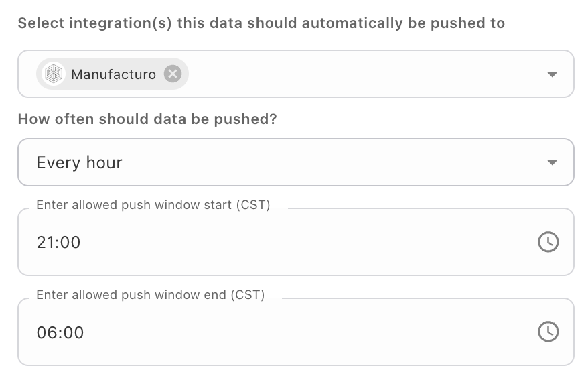Open clock picker for push window start

548,242
